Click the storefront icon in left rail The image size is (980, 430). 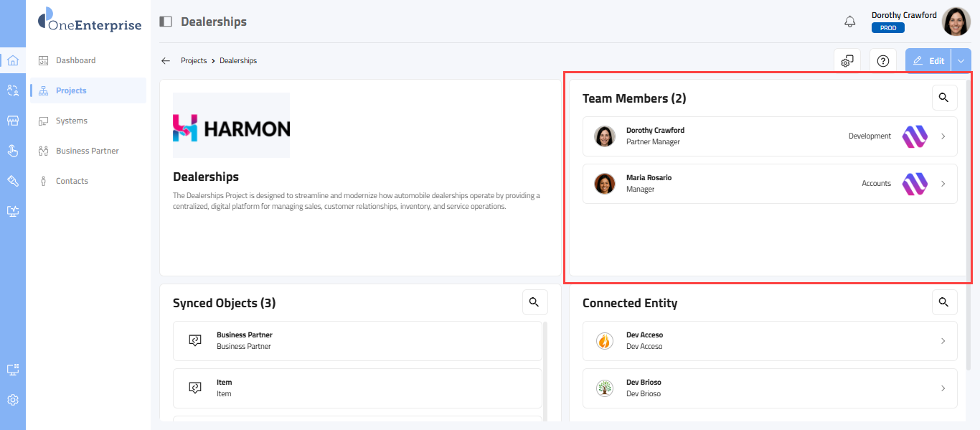click(x=13, y=121)
